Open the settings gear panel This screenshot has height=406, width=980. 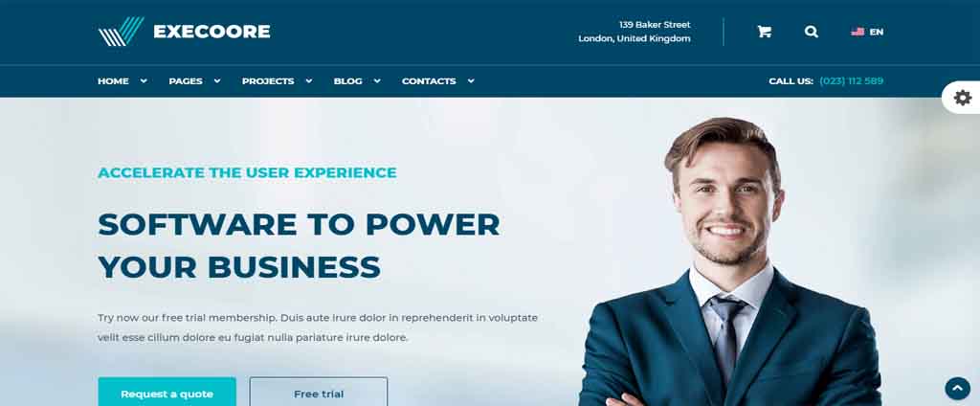click(963, 98)
